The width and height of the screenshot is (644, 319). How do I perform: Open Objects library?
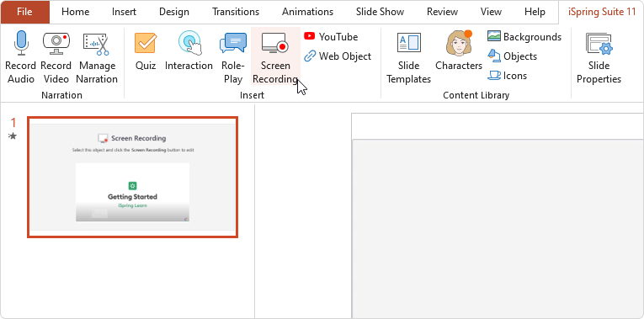click(512, 56)
